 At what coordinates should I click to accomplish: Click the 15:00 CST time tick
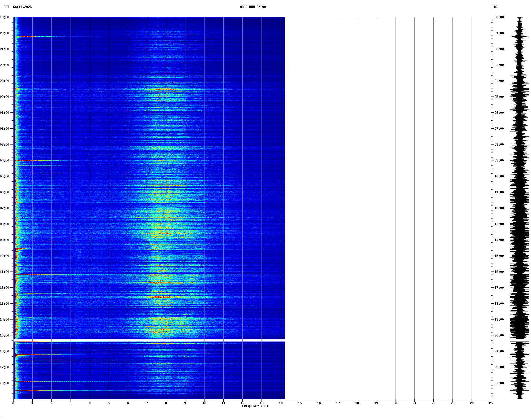tap(5, 335)
